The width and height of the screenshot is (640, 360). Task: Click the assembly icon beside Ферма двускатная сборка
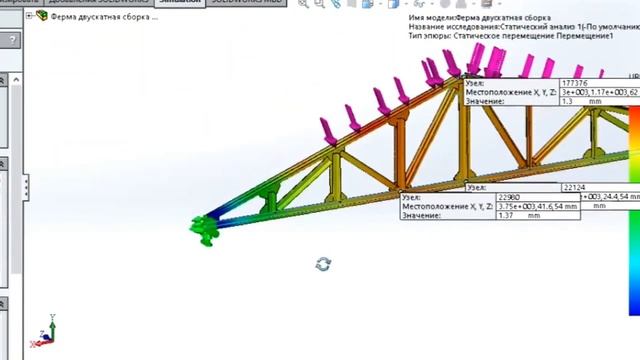pyautogui.click(x=42, y=16)
